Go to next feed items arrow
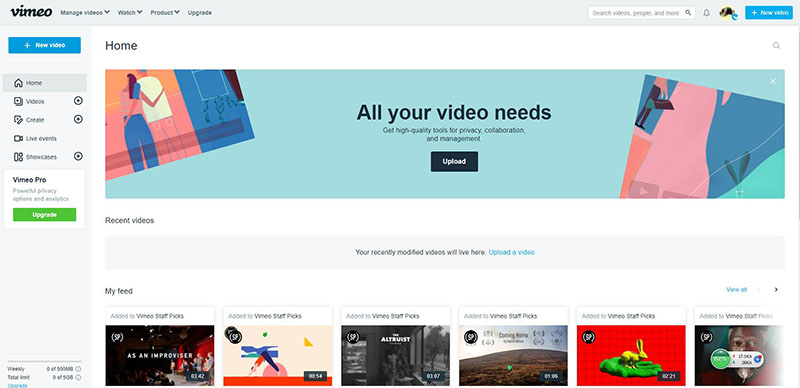The width and height of the screenshot is (800, 388). (x=776, y=289)
